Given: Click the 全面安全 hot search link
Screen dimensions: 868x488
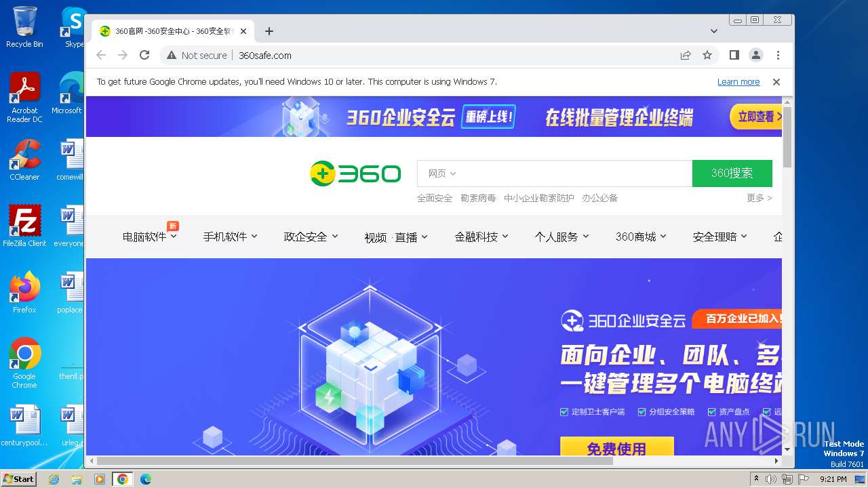Looking at the screenshot, I should [435, 198].
